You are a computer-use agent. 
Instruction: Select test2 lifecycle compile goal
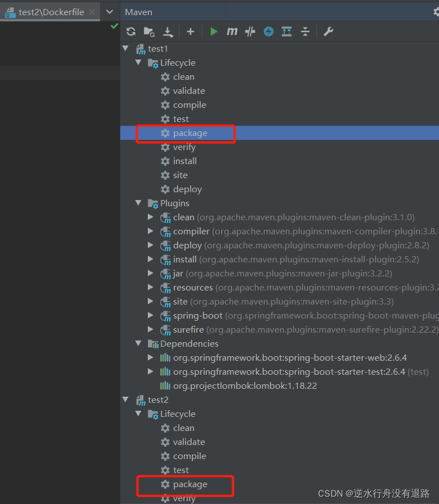click(189, 456)
